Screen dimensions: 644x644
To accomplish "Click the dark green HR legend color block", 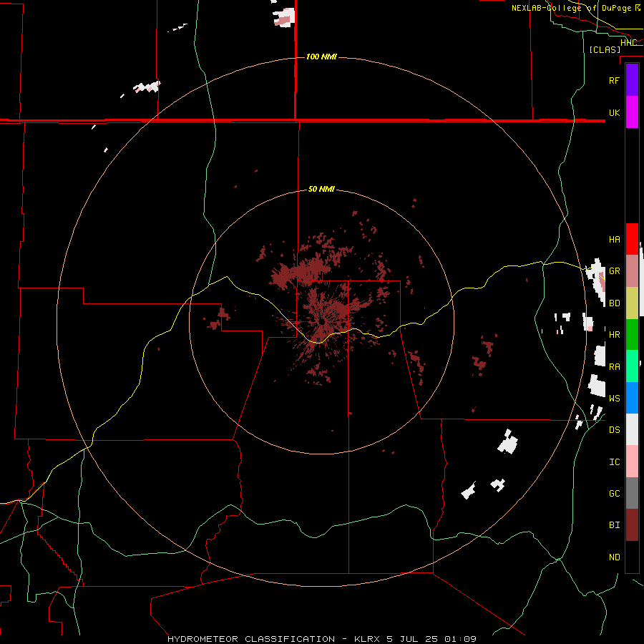I will (x=632, y=334).
